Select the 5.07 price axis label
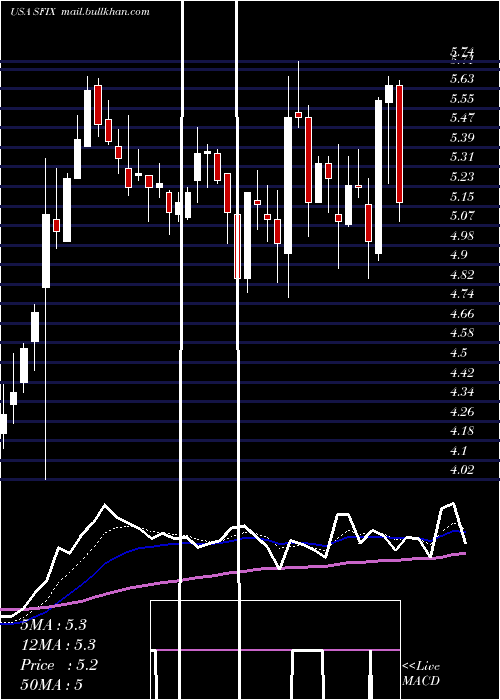Viewport: 500px width, 700px height. coord(462,216)
